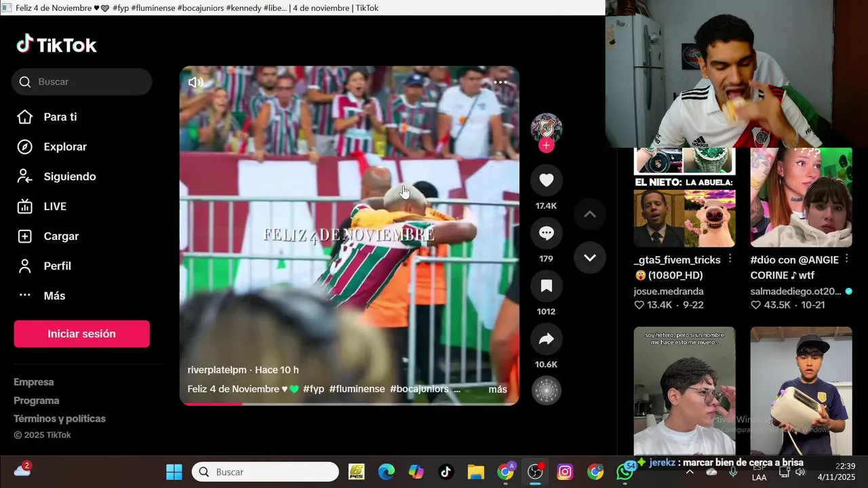Image resolution: width=868 pixels, height=488 pixels.
Task: Focus the TikTok Buscar search field
Action: 81,81
